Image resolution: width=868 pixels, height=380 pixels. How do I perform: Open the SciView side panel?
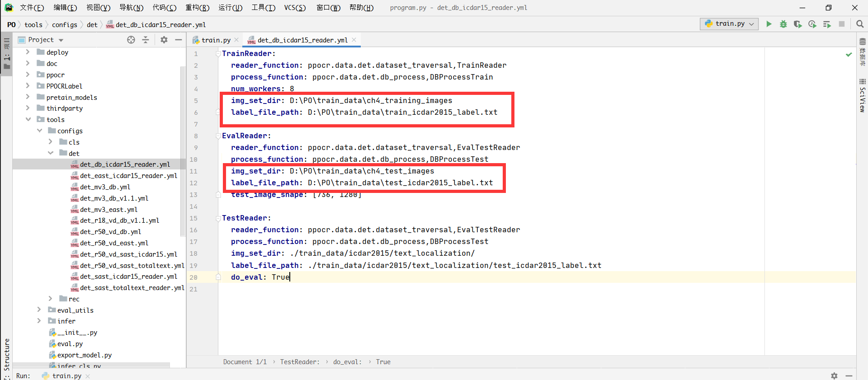click(x=862, y=96)
